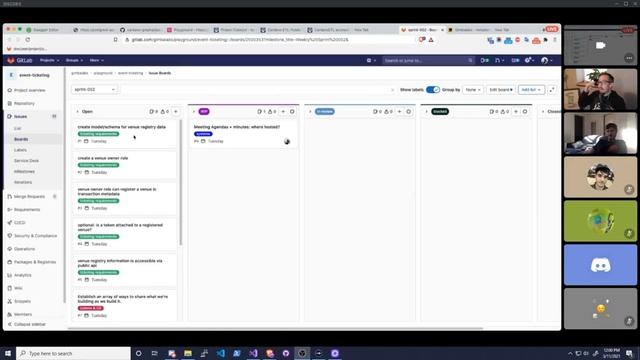Open Visual Studio Code on taskbar
Viewport: 640px width, 360px height.
[220, 353]
